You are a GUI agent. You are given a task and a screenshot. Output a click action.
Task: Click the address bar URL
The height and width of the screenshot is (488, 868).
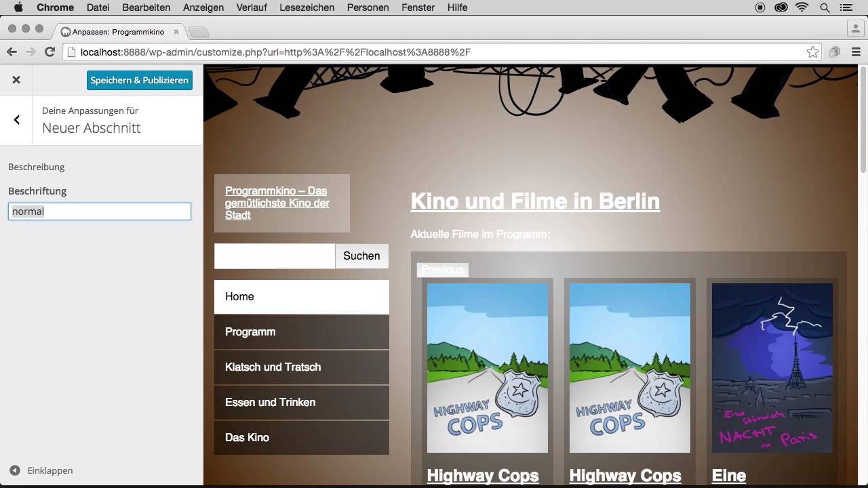tap(275, 52)
